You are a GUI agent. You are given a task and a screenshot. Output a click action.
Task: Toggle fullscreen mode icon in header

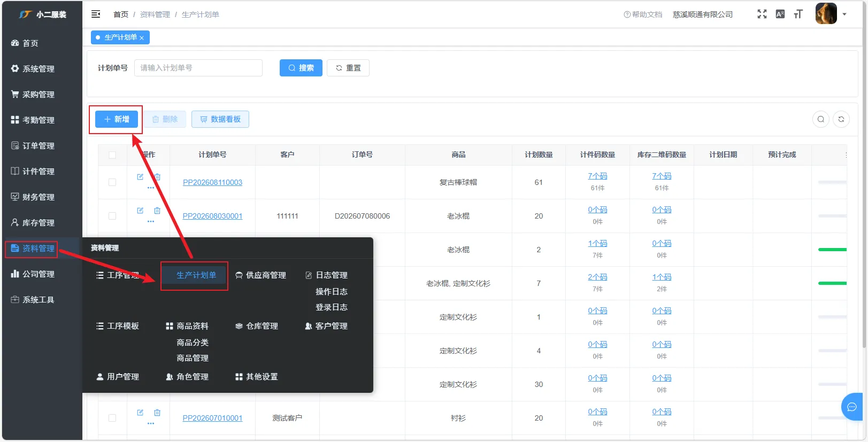[x=762, y=14]
